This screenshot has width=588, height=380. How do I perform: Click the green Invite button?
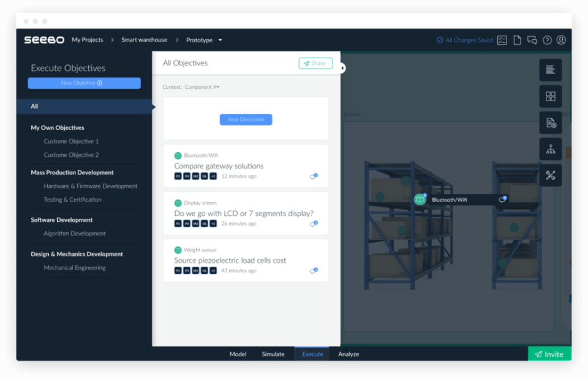(x=549, y=354)
